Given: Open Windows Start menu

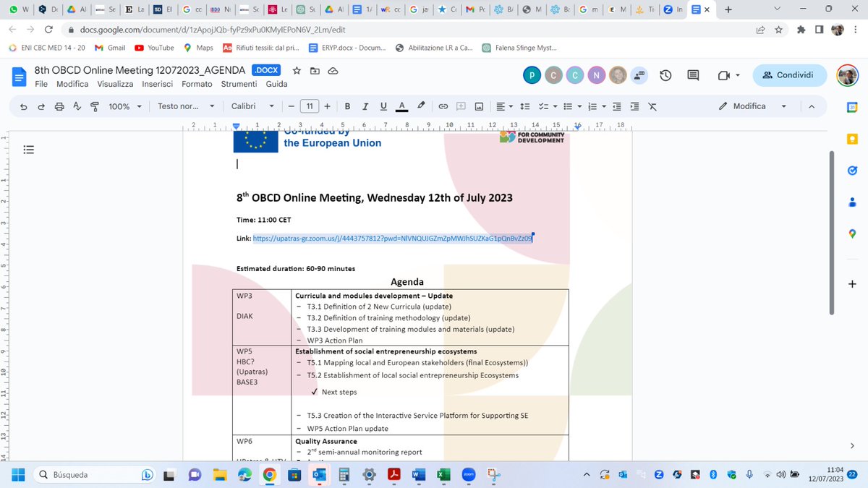Looking at the screenshot, I should click(x=17, y=474).
